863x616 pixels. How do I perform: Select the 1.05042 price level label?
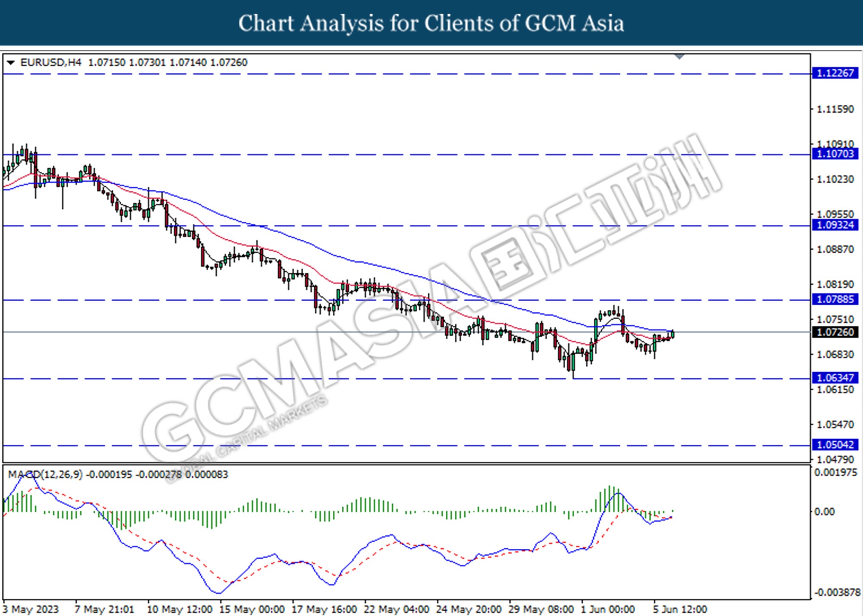(835, 445)
